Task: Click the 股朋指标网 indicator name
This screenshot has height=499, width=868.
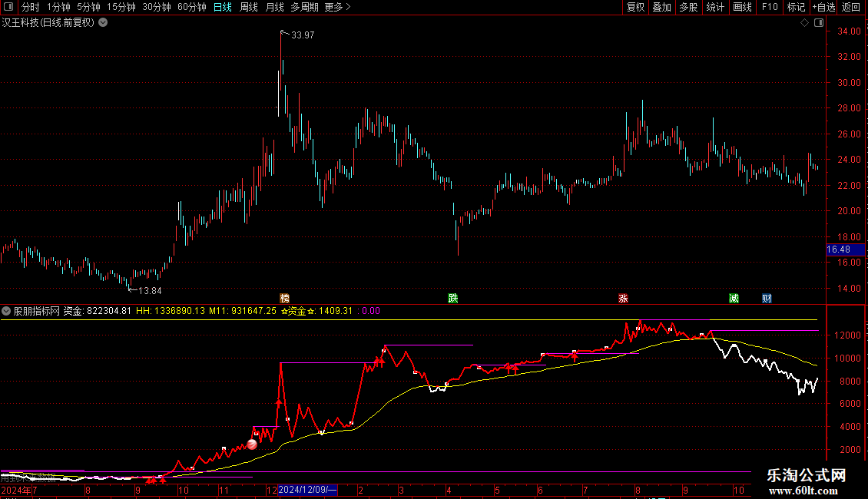Action: coord(37,311)
